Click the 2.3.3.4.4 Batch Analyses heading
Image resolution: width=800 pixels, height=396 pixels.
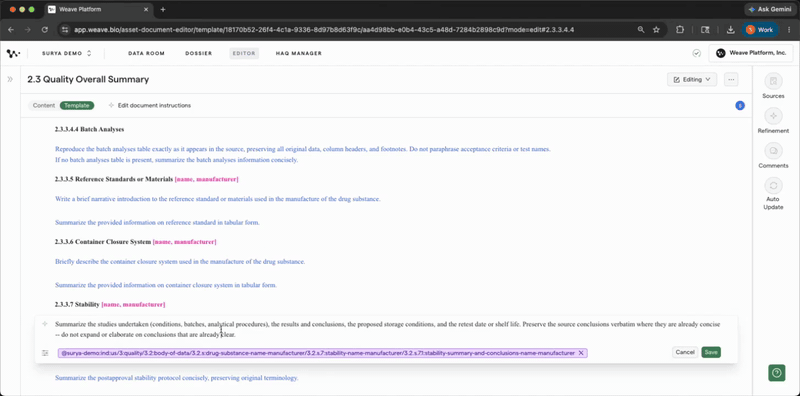pos(89,129)
